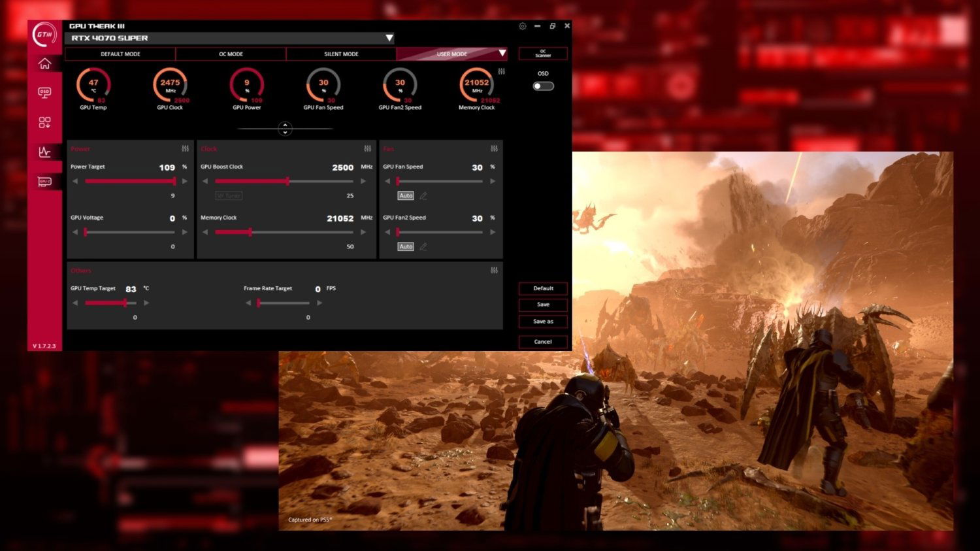Switch to the OC Mode tab
The image size is (980, 551).
click(231, 54)
